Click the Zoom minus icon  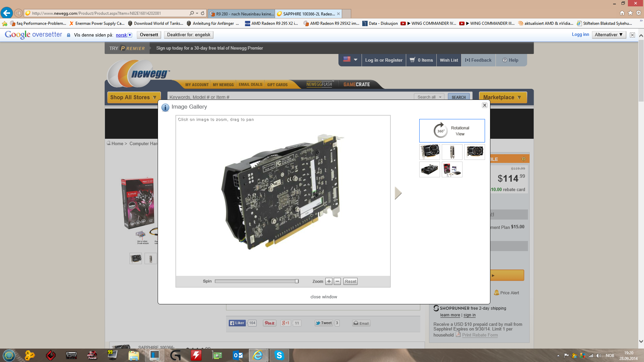(337, 282)
